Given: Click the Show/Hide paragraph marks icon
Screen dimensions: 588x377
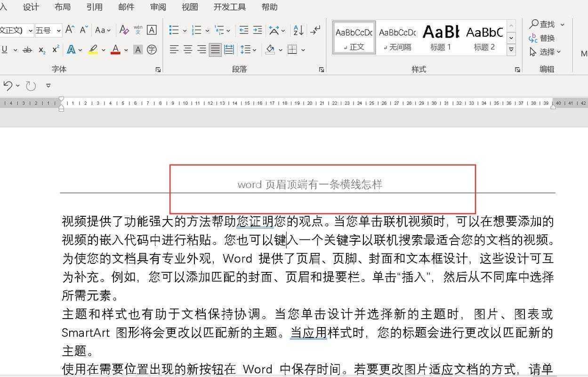Looking at the screenshot, I should pyautogui.click(x=316, y=30).
